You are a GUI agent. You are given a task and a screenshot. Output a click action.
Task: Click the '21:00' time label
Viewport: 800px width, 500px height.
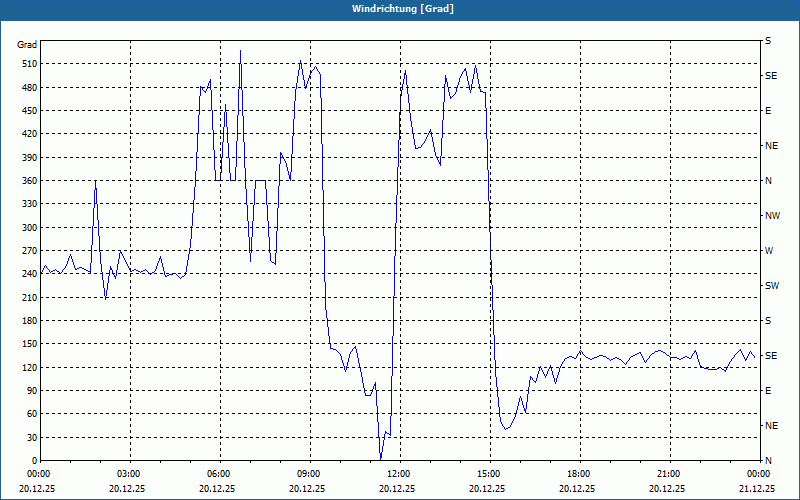point(670,474)
